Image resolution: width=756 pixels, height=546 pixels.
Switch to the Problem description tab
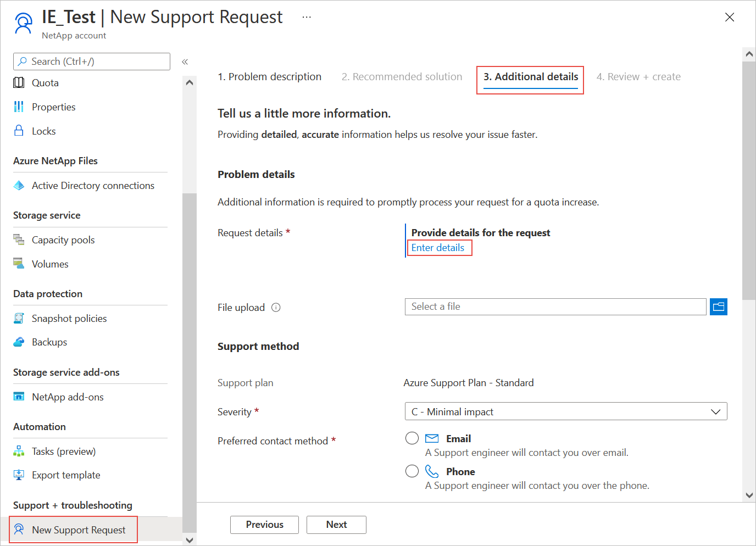[x=269, y=76]
